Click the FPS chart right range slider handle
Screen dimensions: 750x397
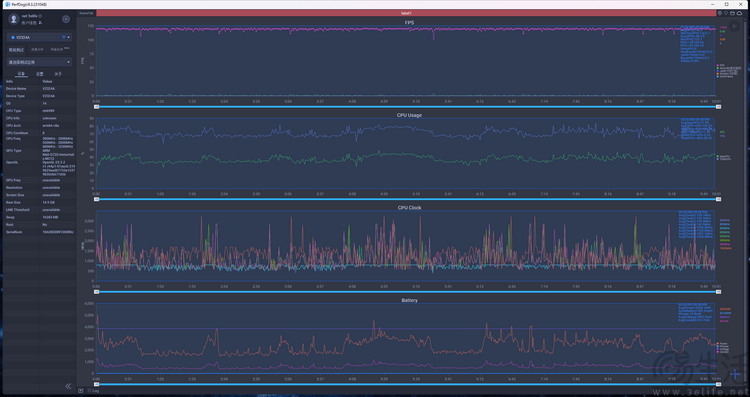pyautogui.click(x=718, y=107)
